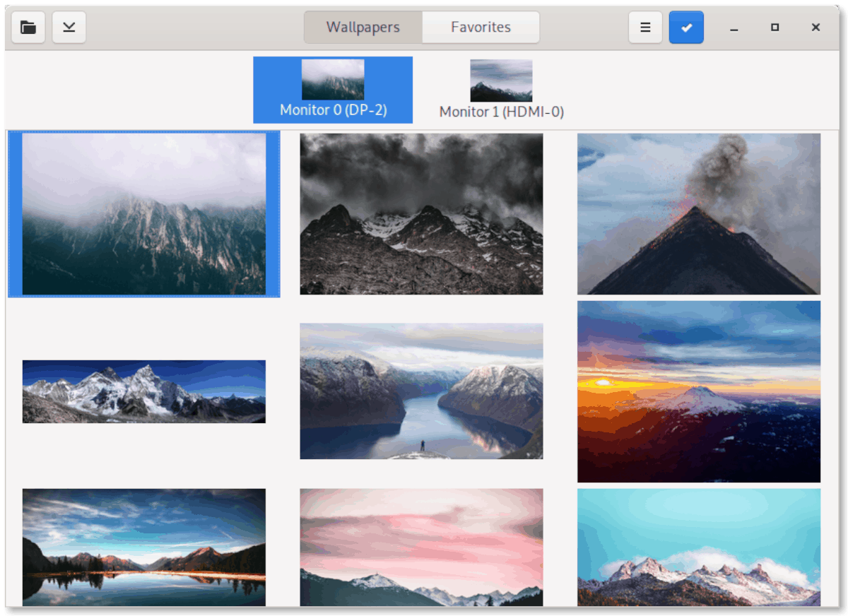Image resolution: width=848 pixels, height=616 pixels.
Task: Close the wallpaper application window
Action: point(815,28)
